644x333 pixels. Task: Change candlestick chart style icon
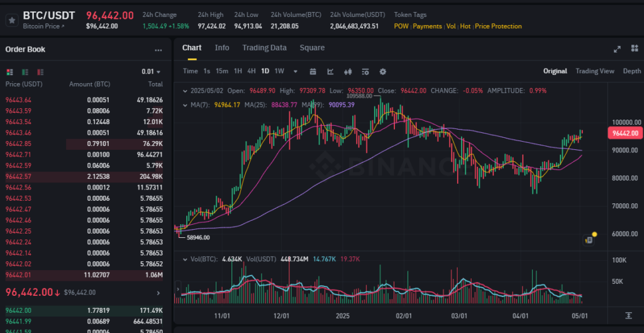tap(348, 71)
